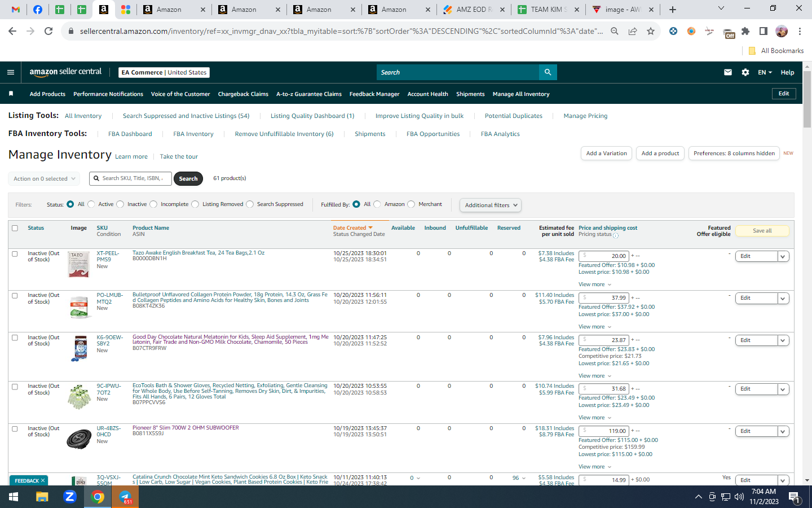Screen dimensions: 812x508
Task: Open the Chrome three-dot menu
Action: tap(800, 31)
